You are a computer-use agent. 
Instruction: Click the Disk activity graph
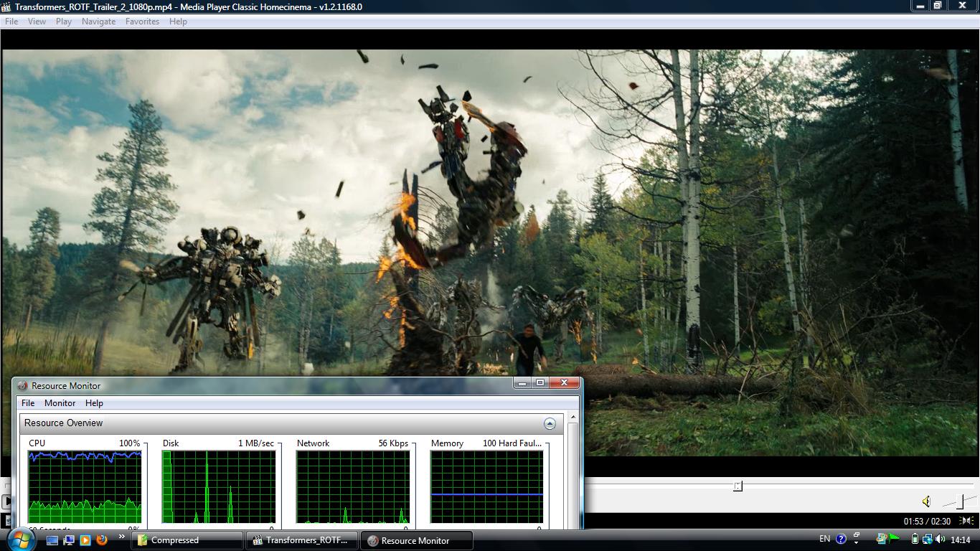point(219,487)
